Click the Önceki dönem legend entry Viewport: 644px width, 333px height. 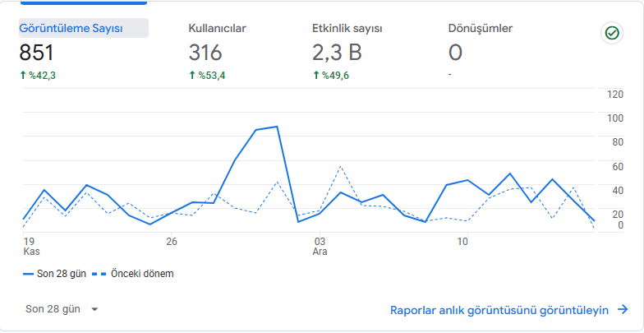click(x=133, y=274)
